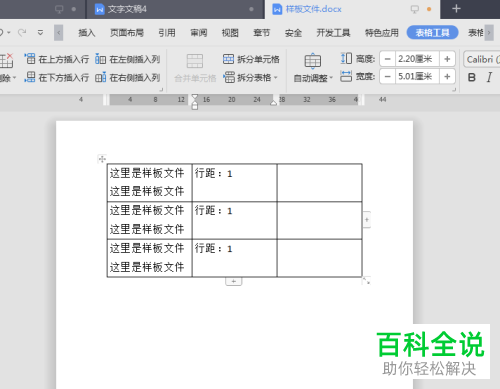
Task: Click second row cell containing 行距：1
Action: 234,220
